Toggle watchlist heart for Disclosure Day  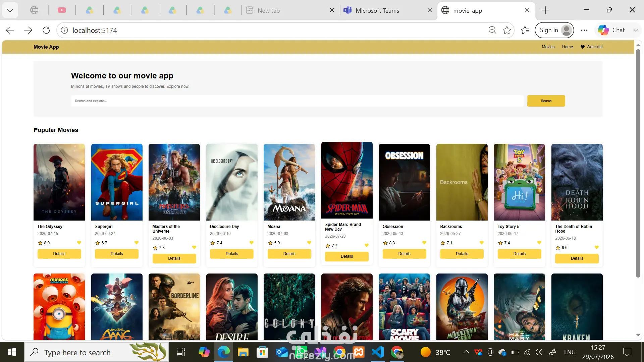pos(252,243)
